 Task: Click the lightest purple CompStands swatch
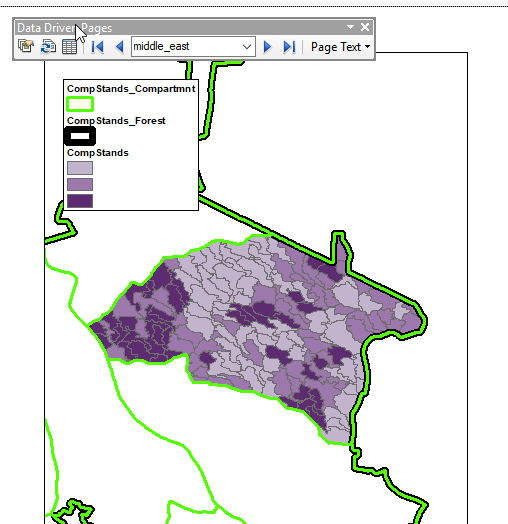[x=80, y=168]
